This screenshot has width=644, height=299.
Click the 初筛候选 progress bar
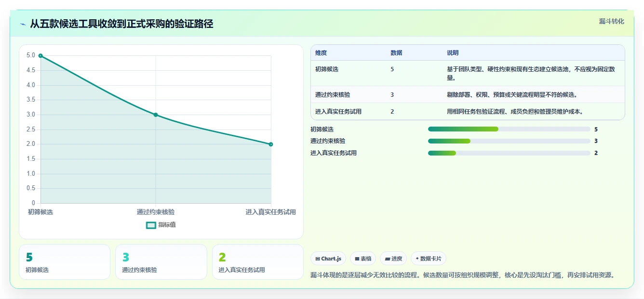[x=509, y=129]
